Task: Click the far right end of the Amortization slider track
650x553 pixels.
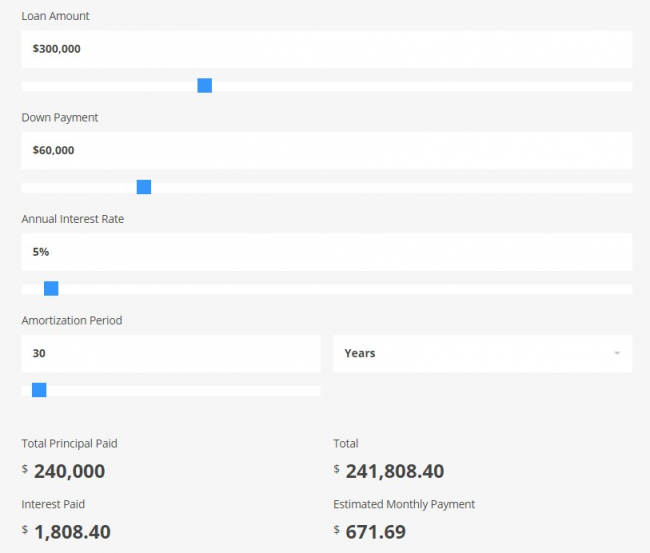Action: click(x=316, y=390)
